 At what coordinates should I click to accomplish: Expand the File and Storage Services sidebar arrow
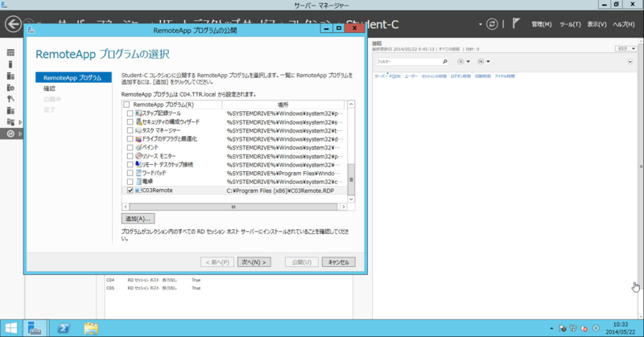(20, 122)
